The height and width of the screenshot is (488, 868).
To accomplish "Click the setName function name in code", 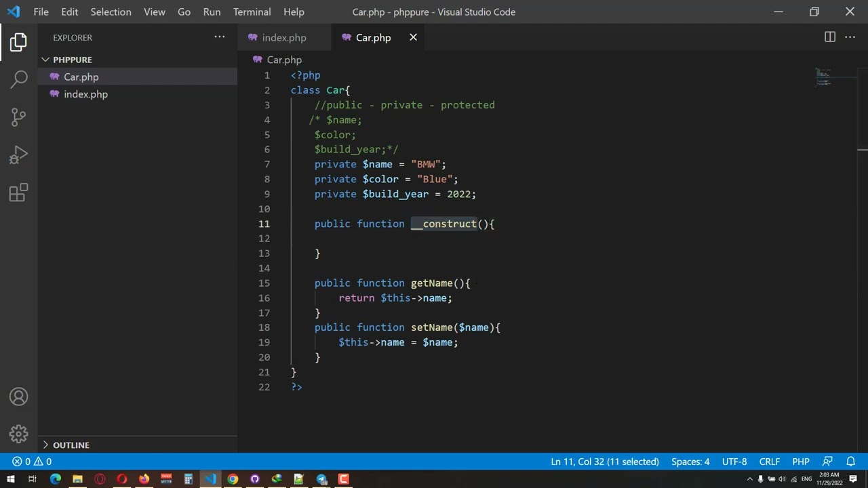I will [x=431, y=327].
